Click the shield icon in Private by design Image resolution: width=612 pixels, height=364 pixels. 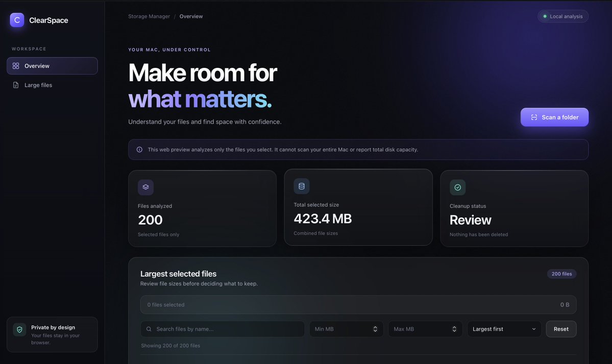(19, 330)
